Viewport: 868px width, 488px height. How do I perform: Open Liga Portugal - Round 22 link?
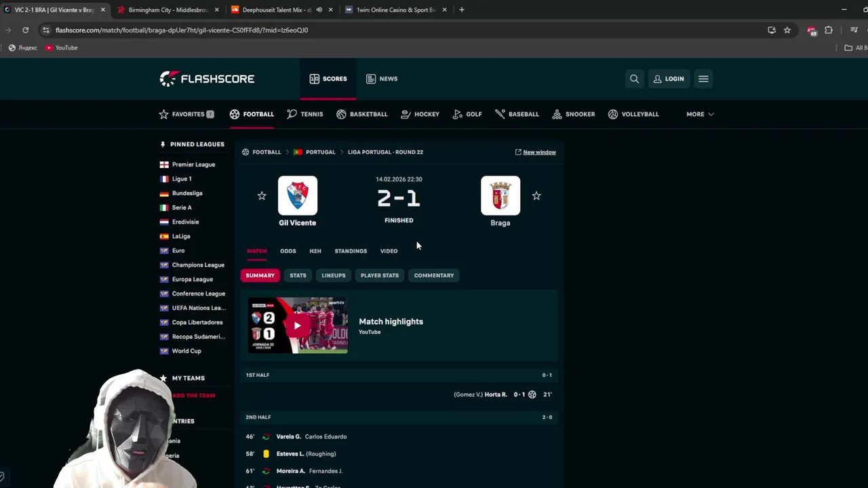pos(385,152)
